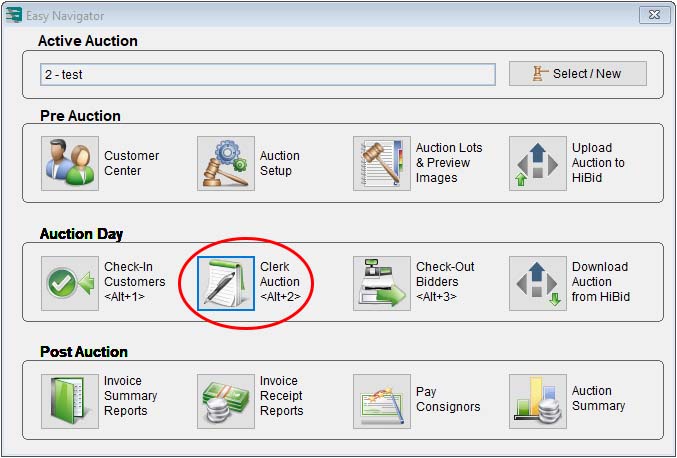Click the Auction Setup label
677x458 pixels.
[280, 163]
